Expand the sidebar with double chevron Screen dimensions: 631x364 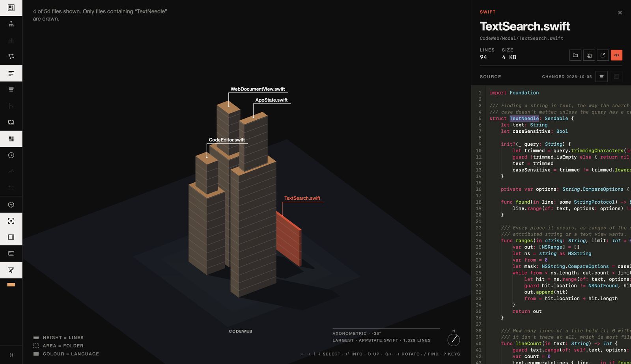click(x=11, y=355)
